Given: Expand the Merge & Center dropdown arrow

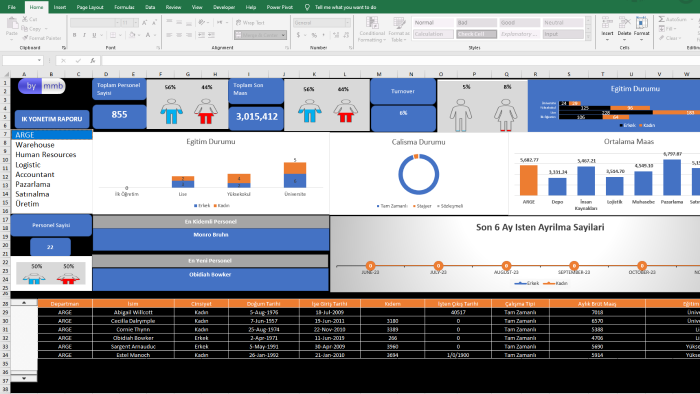Looking at the screenshot, I should [283, 35].
